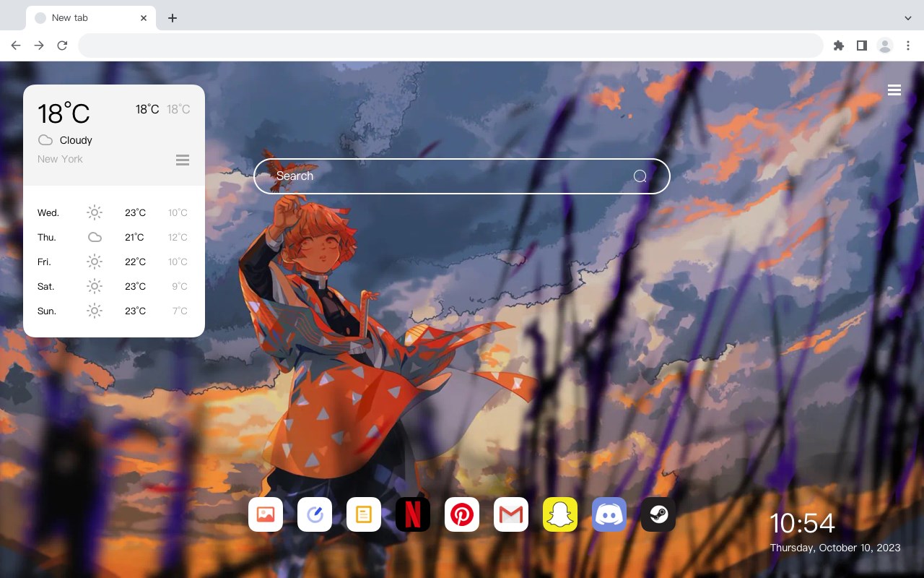
Task: Click the 10:54 clock display
Action: 802,523
